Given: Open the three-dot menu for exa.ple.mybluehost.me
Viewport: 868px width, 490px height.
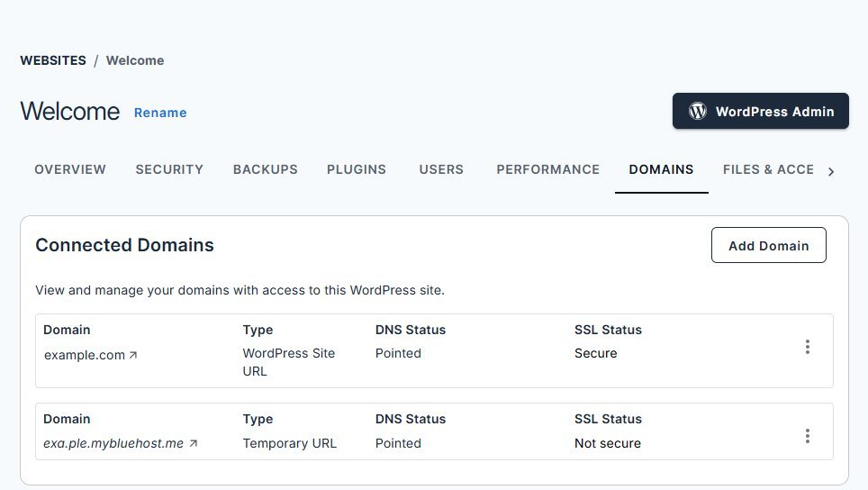Looking at the screenshot, I should [808, 436].
